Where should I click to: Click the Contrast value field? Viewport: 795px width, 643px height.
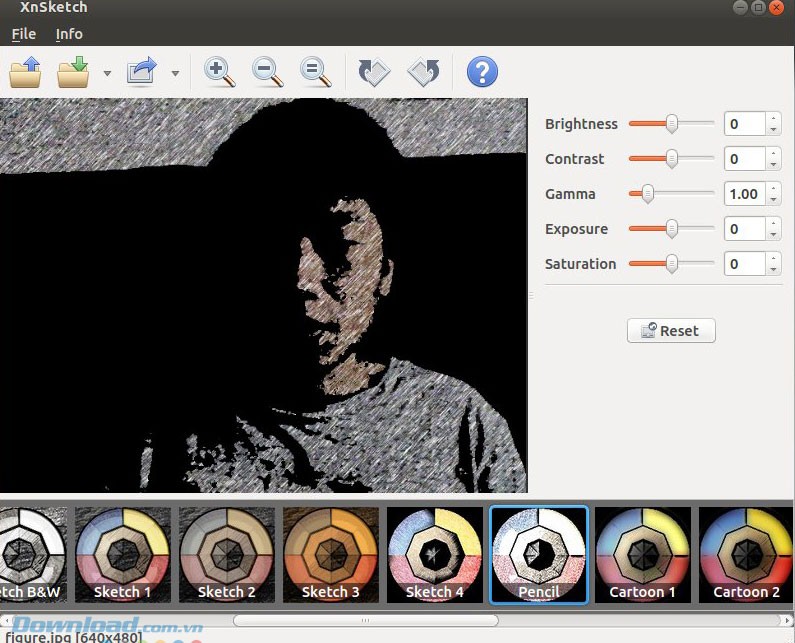[x=744, y=159]
